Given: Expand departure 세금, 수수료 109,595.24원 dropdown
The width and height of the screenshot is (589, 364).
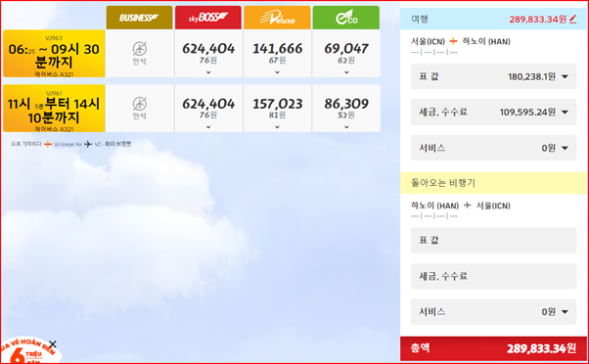Looking at the screenshot, I should [x=493, y=112].
